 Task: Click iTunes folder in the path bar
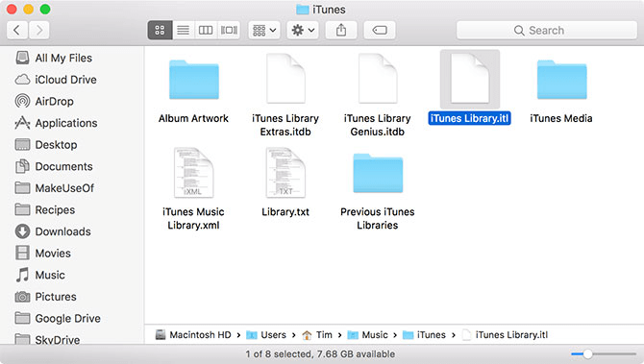pos(424,335)
